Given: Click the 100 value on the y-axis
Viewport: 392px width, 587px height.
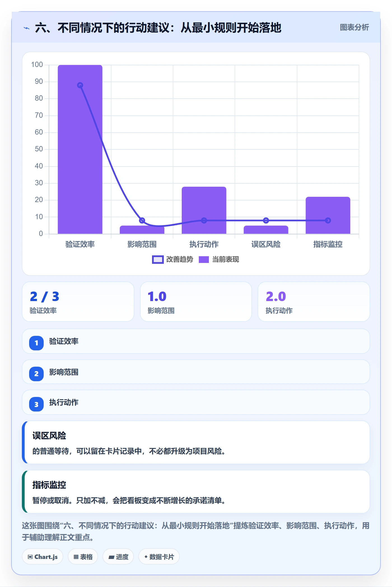Looking at the screenshot, I should click(37, 65).
